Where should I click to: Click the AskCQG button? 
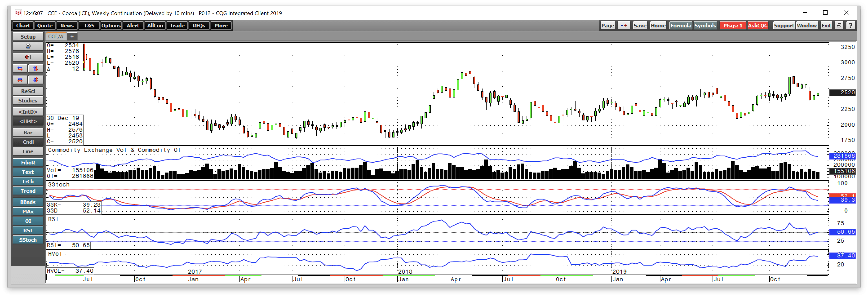coord(758,25)
